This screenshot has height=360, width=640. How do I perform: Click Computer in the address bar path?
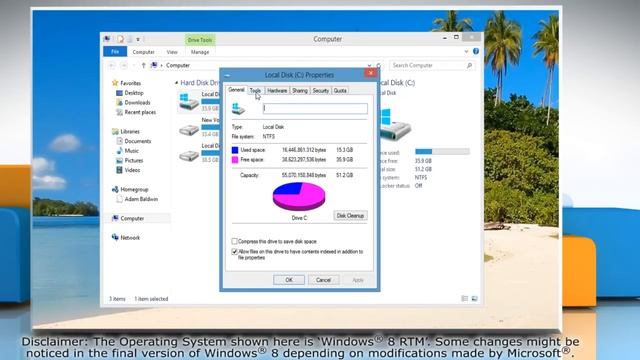[x=178, y=65]
